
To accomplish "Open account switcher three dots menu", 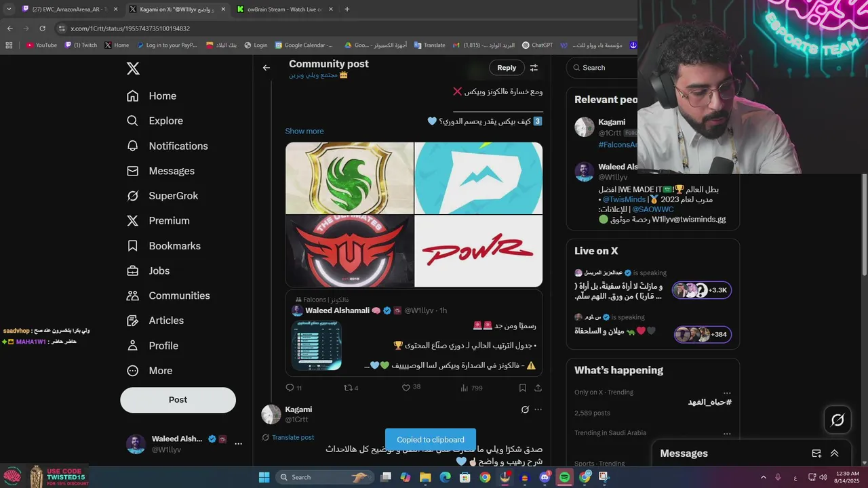I will point(238,444).
